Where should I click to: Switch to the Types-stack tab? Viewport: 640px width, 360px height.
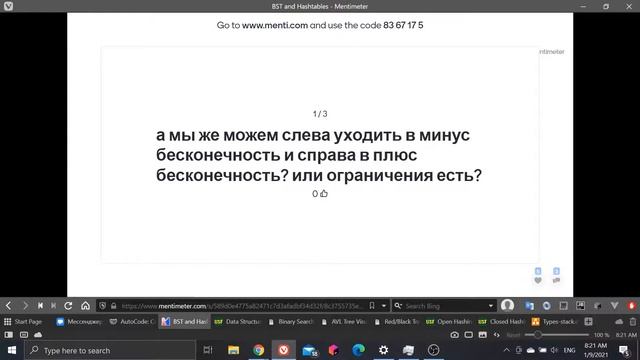pos(555,322)
